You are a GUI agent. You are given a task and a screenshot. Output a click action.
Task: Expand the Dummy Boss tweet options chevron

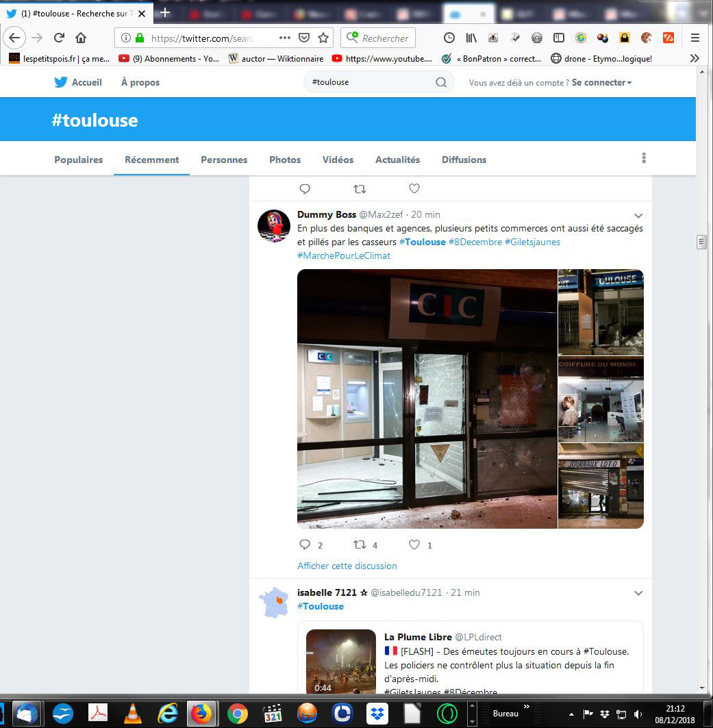(x=638, y=215)
